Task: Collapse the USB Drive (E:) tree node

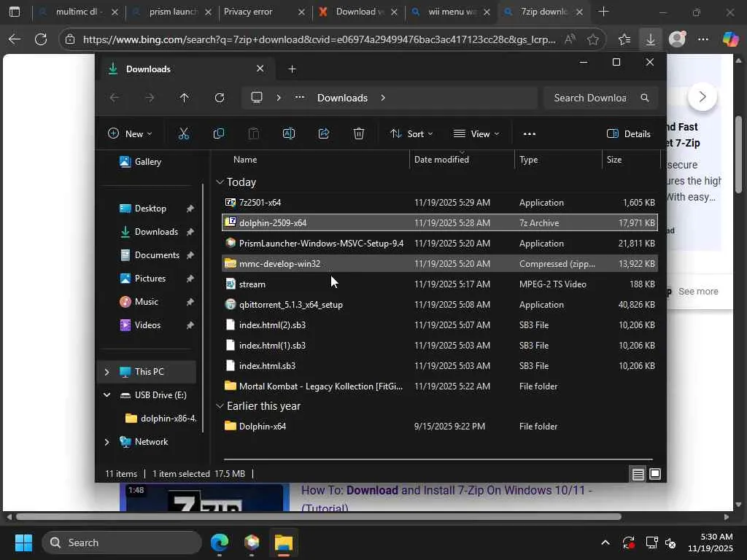Action: coord(107,395)
